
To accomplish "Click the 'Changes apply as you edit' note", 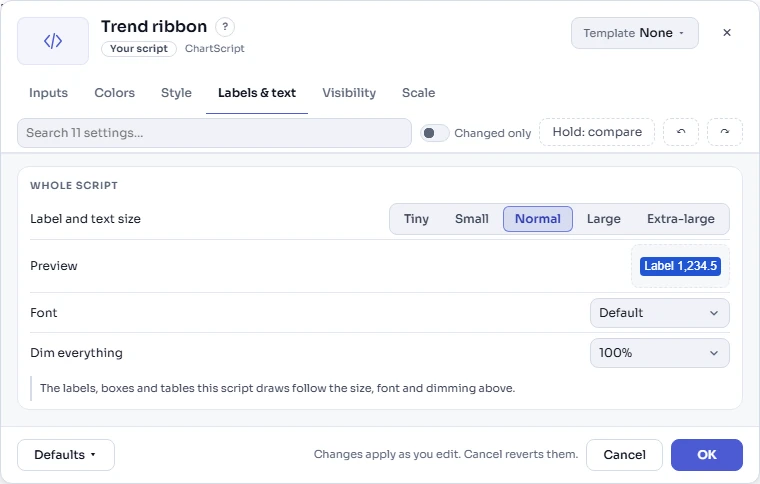I will (446, 454).
